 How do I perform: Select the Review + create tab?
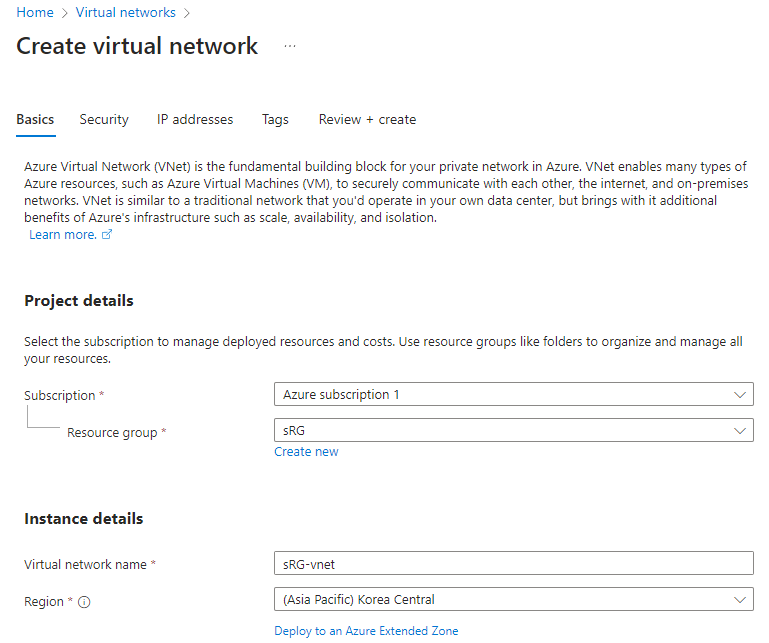point(367,119)
